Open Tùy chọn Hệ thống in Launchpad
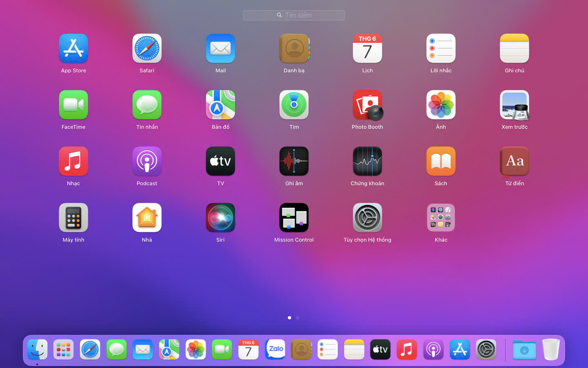588x368 pixels. [x=367, y=218]
